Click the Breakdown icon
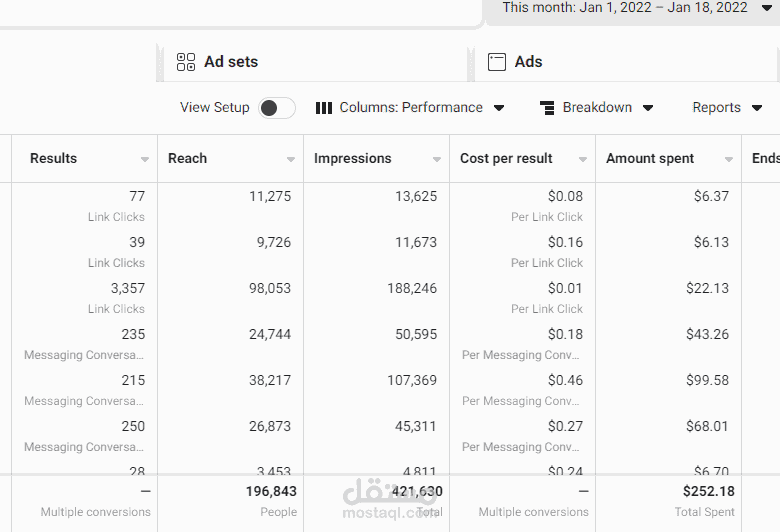Image resolution: width=780 pixels, height=532 pixels. (x=547, y=108)
